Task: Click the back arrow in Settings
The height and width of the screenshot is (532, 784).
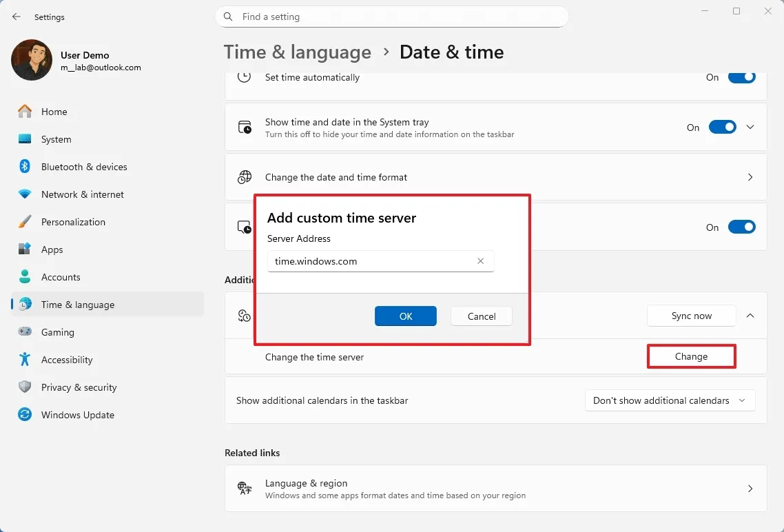Action: [17, 17]
